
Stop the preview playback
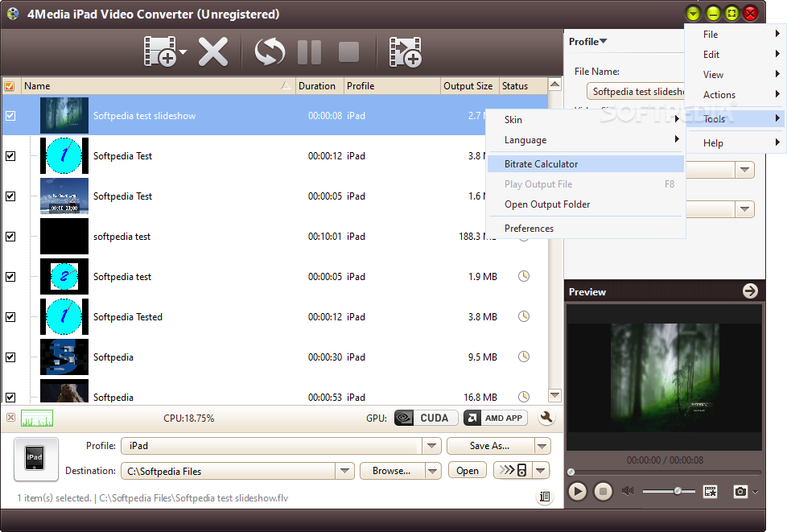pos(604,491)
